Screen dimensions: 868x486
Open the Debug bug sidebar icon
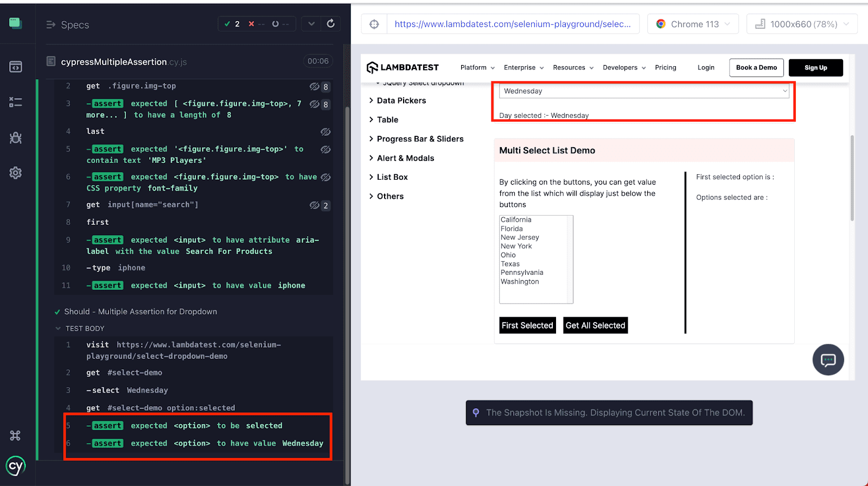tap(15, 137)
